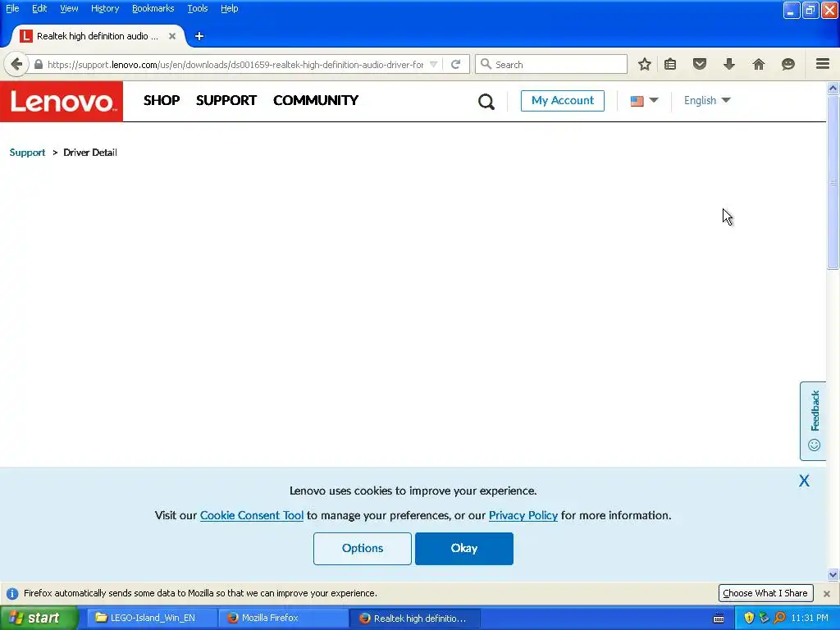The height and width of the screenshot is (630, 840).
Task: Open the File menu
Action: [x=12, y=8]
